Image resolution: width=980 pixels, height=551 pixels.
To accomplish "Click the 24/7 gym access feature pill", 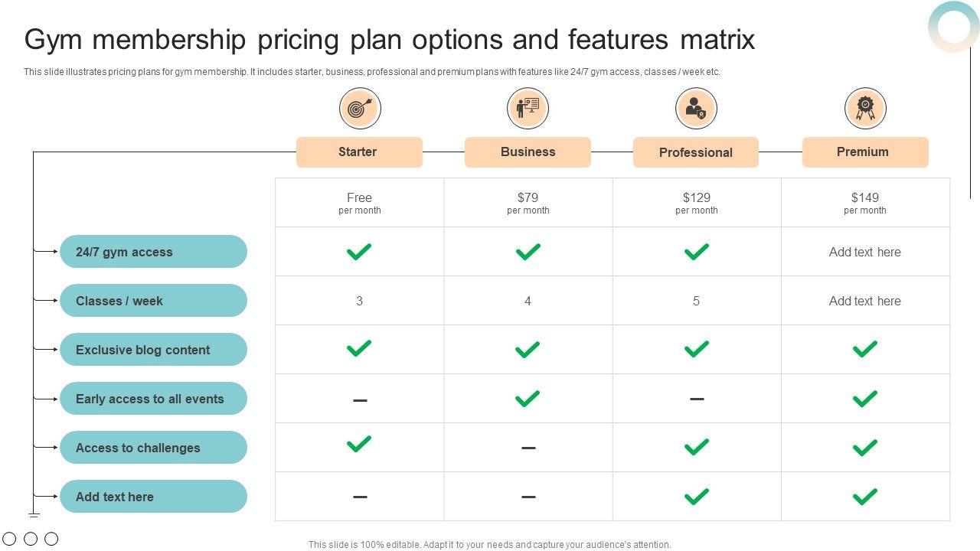I will coord(153,252).
